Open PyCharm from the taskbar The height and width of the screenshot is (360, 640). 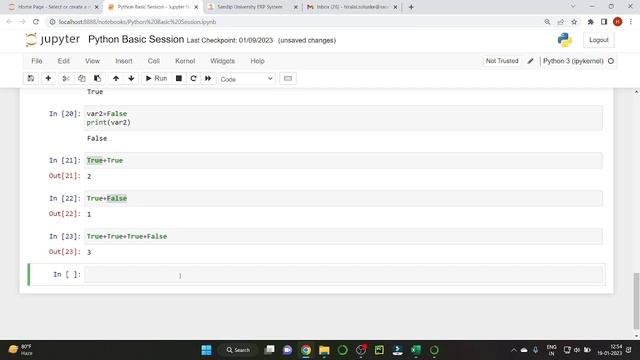(379, 350)
